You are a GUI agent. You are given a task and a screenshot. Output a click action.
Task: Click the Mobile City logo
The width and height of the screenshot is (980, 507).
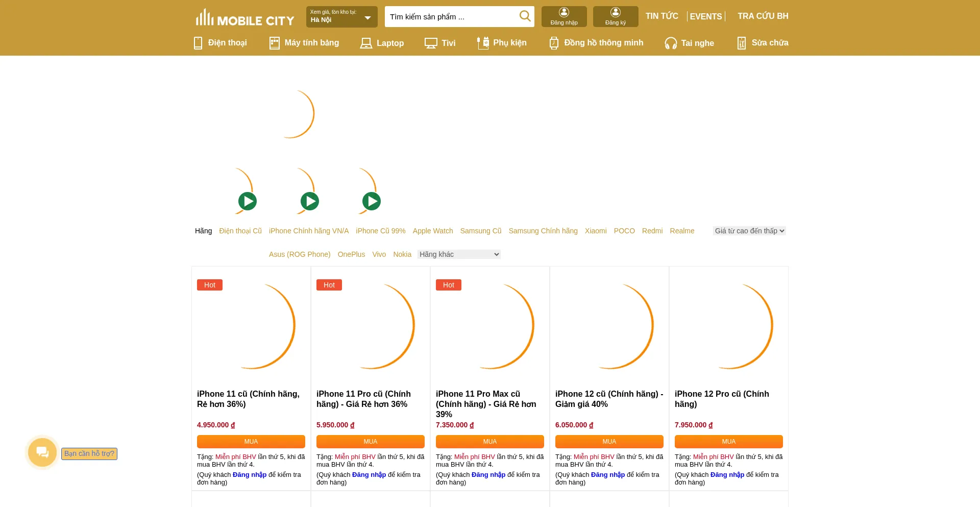click(x=245, y=18)
